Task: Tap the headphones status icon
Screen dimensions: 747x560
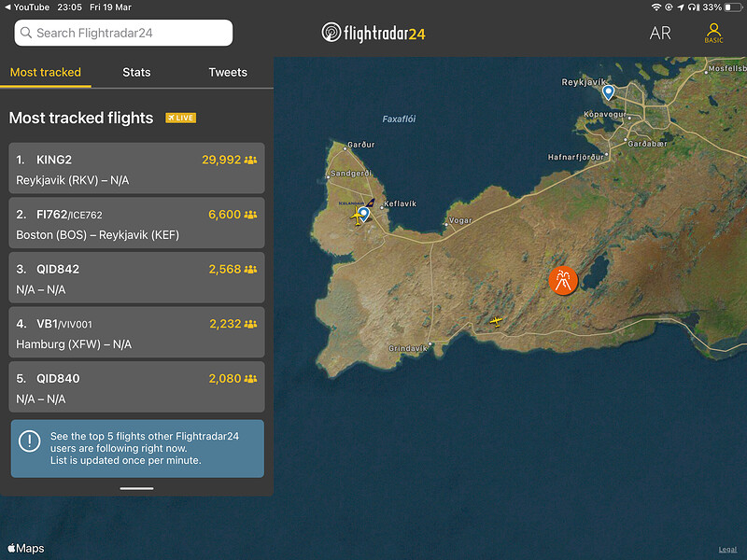Action: 694,7
